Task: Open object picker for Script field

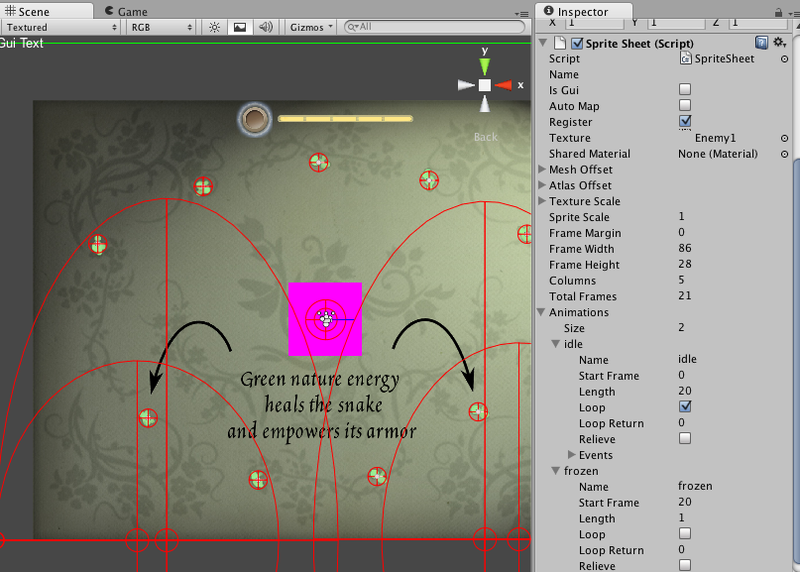Action: click(785, 59)
